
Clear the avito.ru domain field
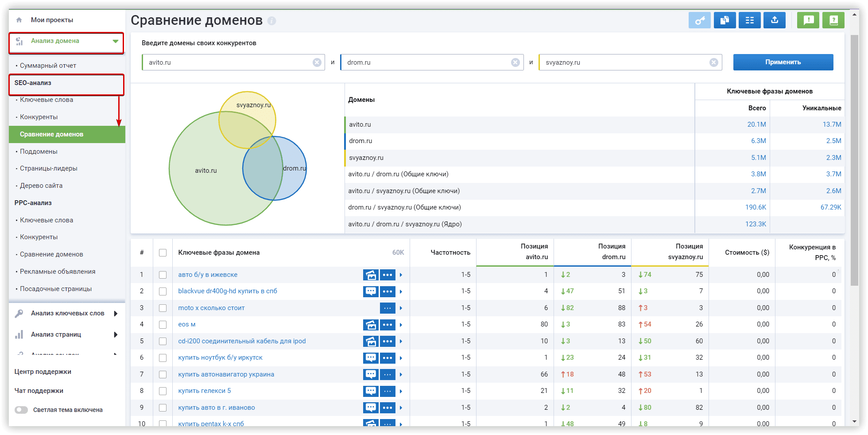click(x=317, y=62)
